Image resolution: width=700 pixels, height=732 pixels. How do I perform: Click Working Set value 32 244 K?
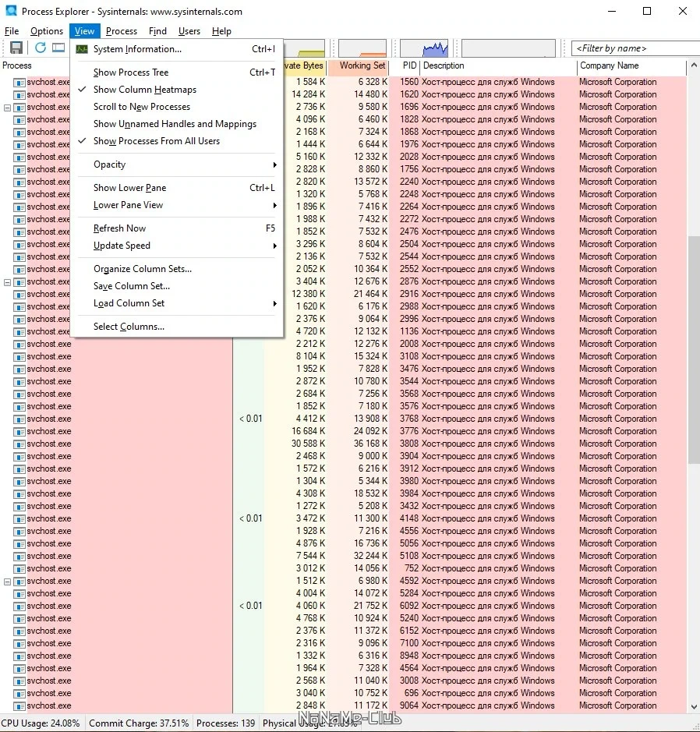coord(370,556)
